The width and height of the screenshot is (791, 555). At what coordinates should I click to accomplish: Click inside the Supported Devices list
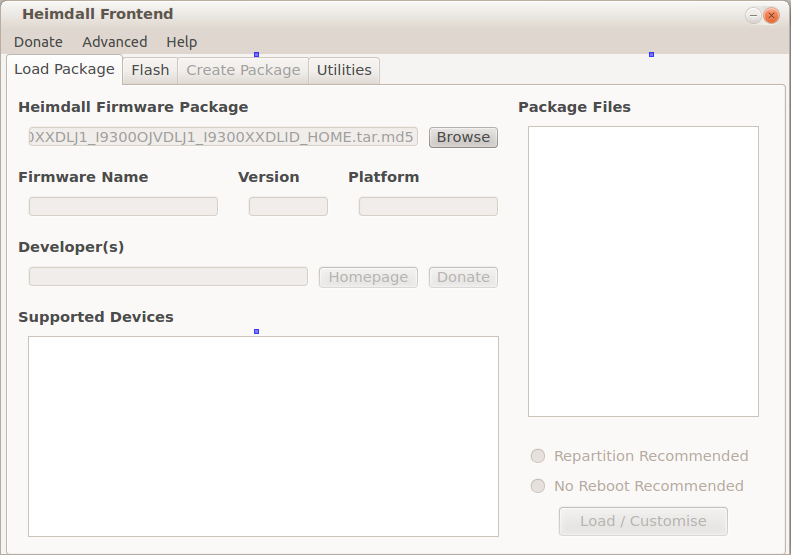pos(263,436)
